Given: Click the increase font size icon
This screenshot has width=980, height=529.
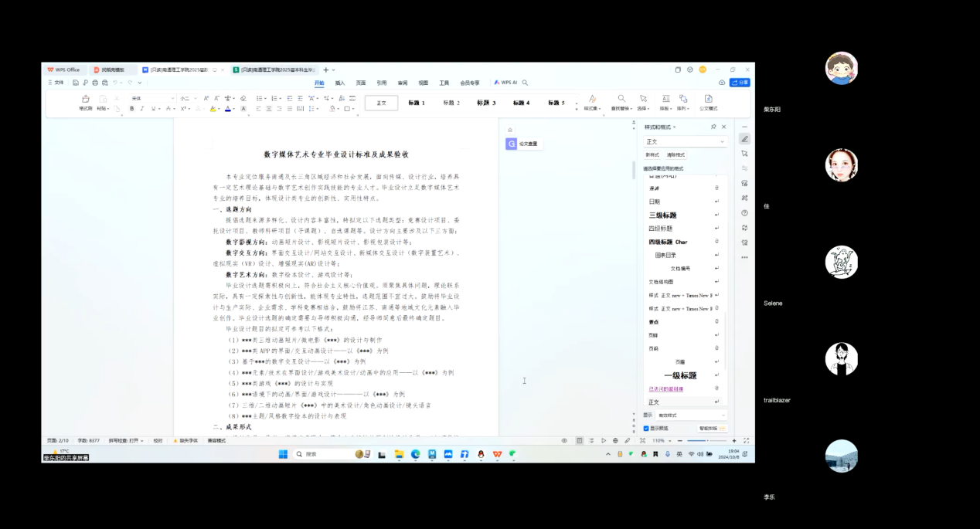Looking at the screenshot, I should 206,99.
